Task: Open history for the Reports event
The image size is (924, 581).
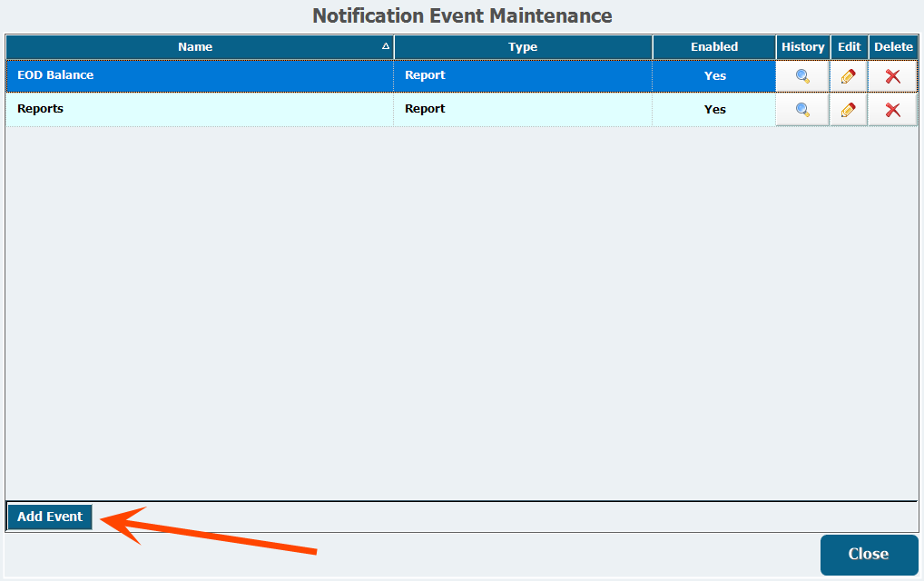Action: point(802,110)
